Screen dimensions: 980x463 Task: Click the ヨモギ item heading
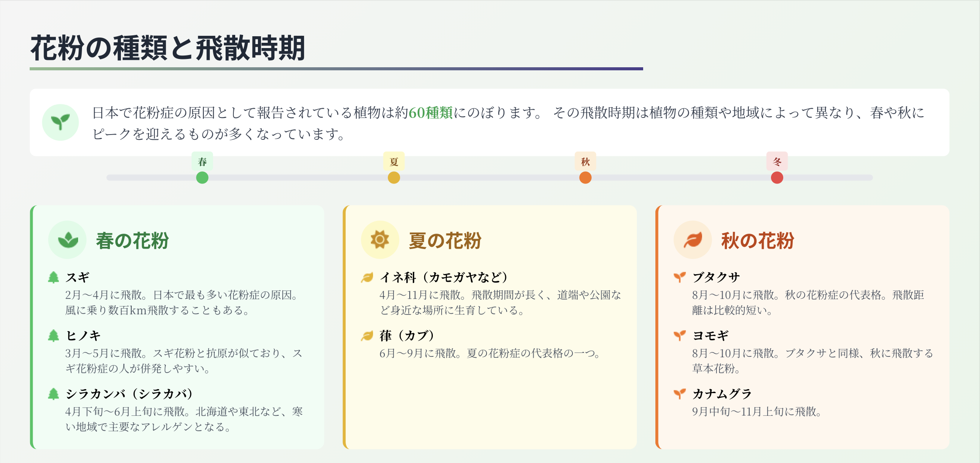(x=710, y=335)
